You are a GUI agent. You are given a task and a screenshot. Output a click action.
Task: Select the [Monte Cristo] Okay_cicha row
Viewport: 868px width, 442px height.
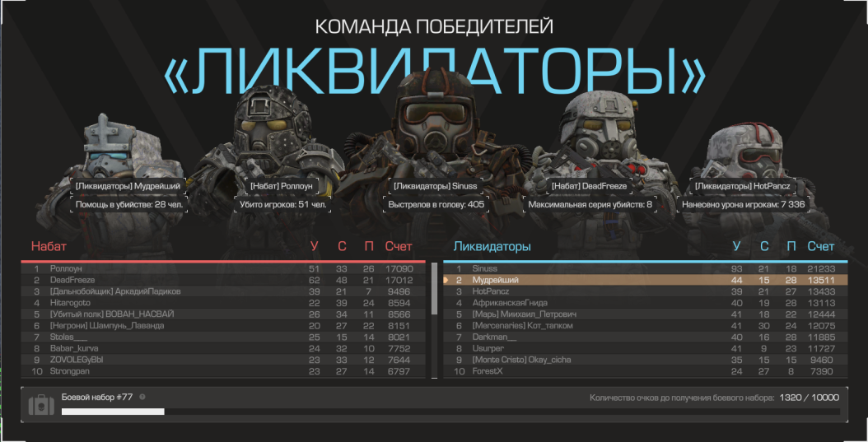pyautogui.click(x=646, y=360)
